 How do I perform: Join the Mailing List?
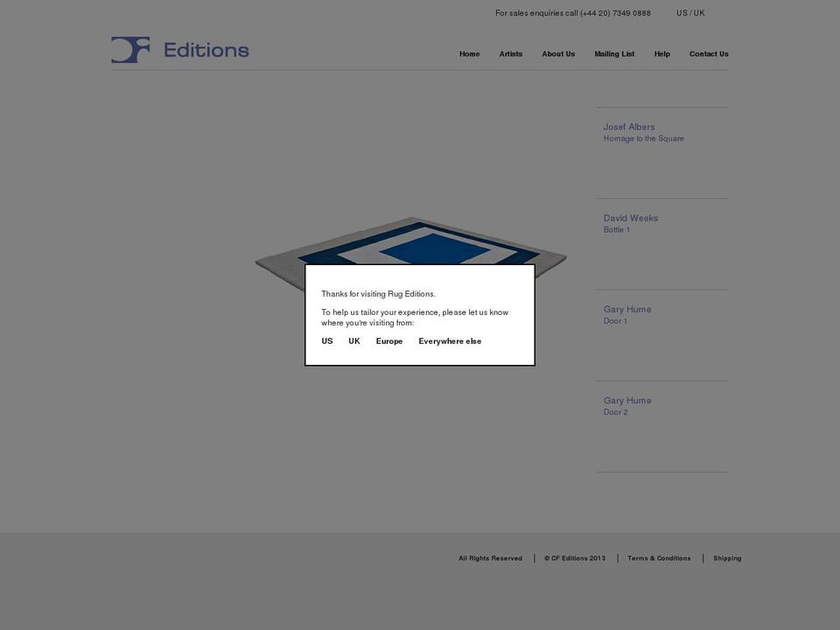point(614,53)
